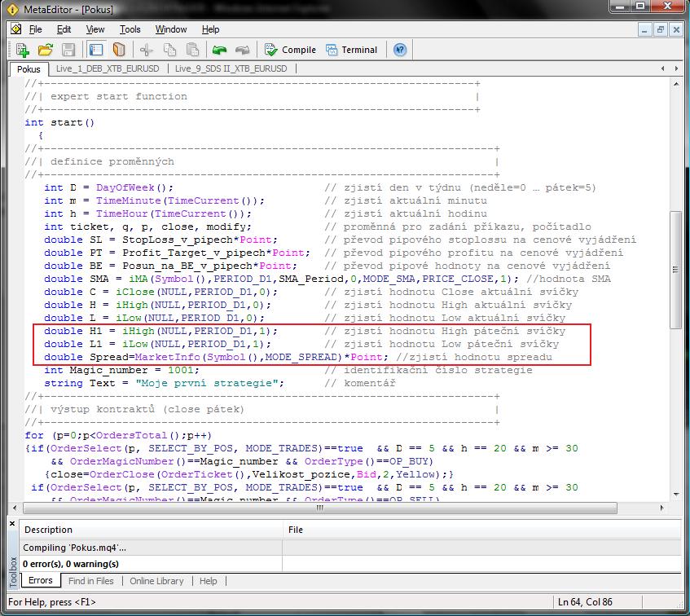Click the horizontal scrollbar thumb
Image resolution: width=690 pixels, height=616 pixels.
(x=320, y=508)
